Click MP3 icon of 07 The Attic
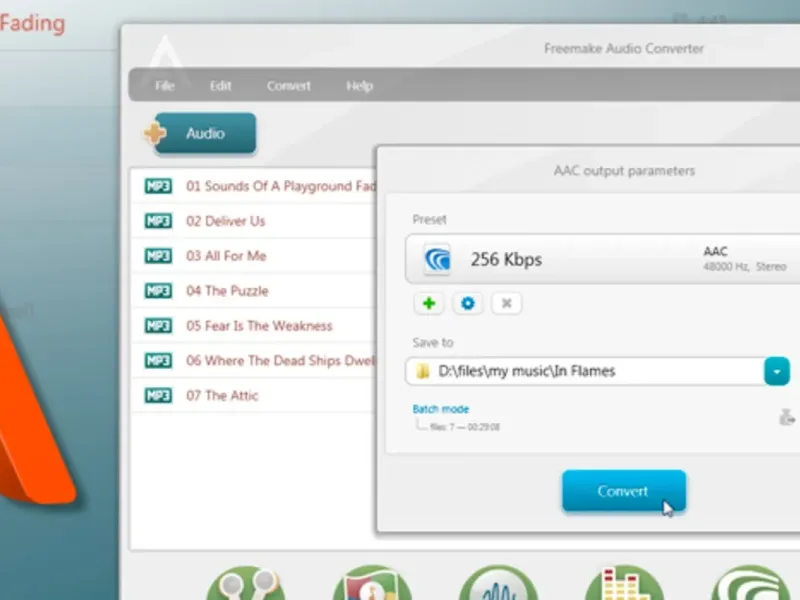The image size is (800, 600). (x=158, y=395)
